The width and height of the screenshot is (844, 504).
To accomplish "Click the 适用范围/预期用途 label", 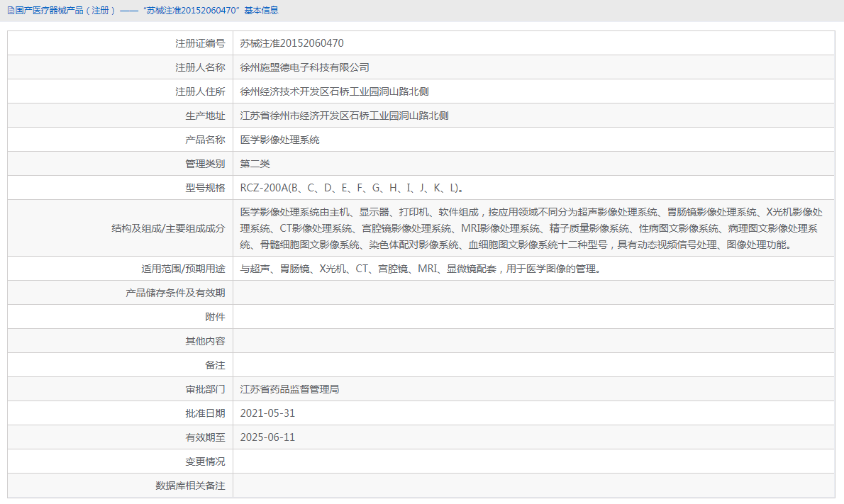I will [184, 269].
